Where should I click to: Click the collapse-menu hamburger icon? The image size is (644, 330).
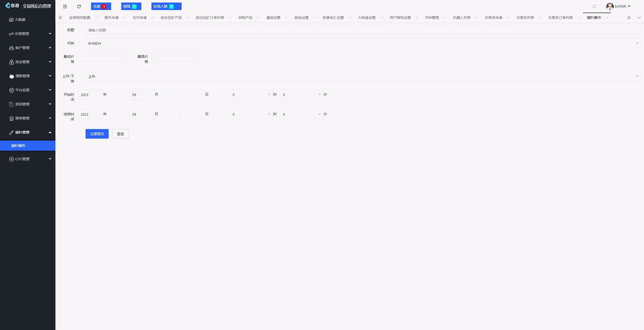pos(65,6)
